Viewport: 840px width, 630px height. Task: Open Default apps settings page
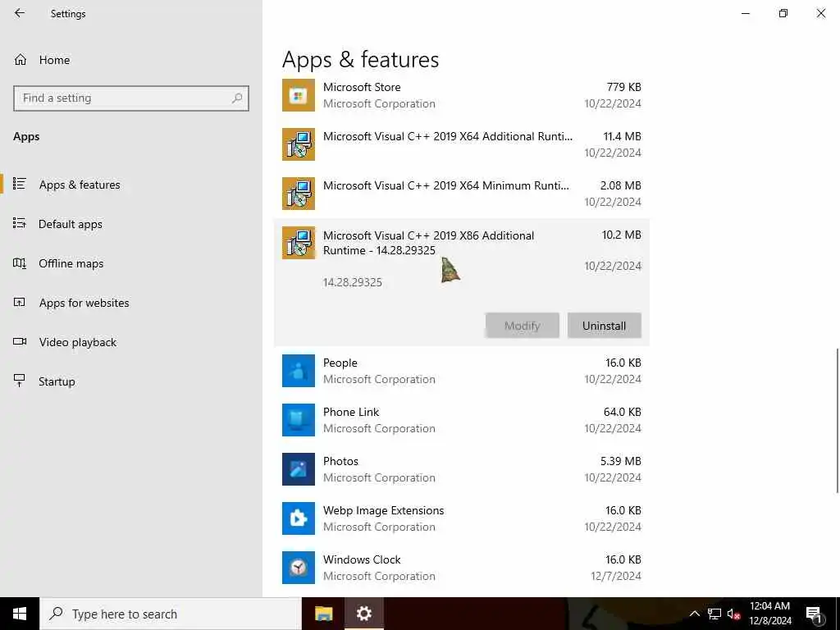point(131,224)
